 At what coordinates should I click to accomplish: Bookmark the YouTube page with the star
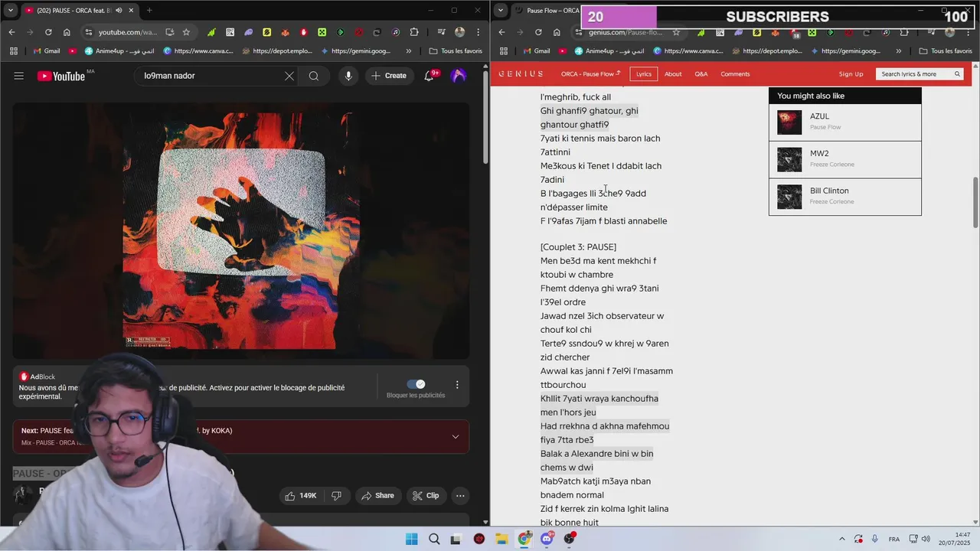click(x=186, y=32)
